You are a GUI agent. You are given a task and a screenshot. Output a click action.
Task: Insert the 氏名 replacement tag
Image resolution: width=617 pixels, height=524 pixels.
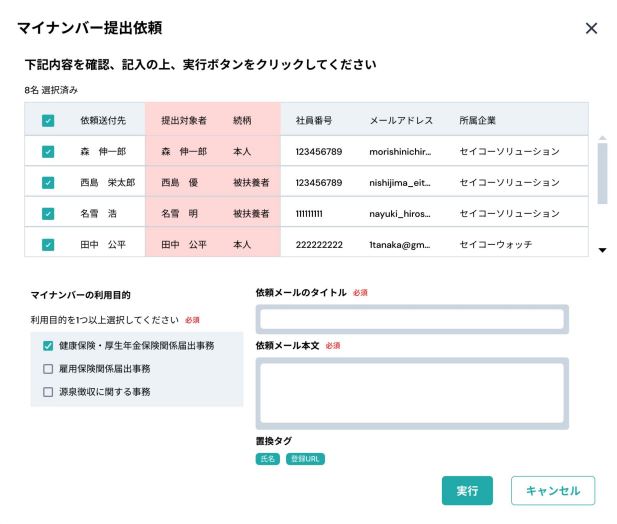[268, 459]
